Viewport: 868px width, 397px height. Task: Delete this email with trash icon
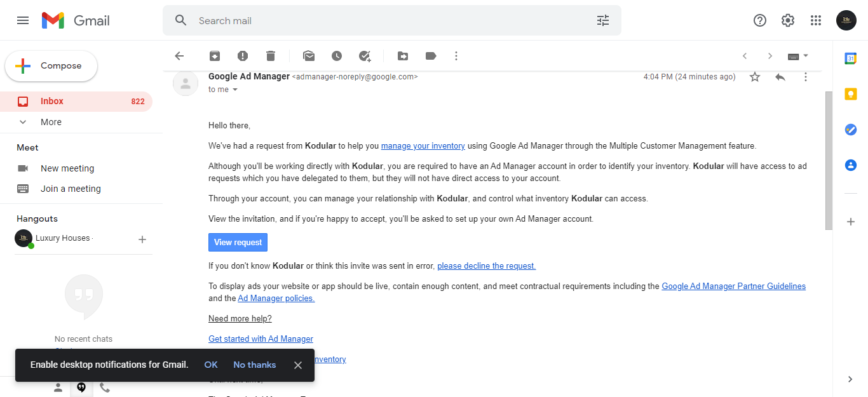(x=271, y=56)
